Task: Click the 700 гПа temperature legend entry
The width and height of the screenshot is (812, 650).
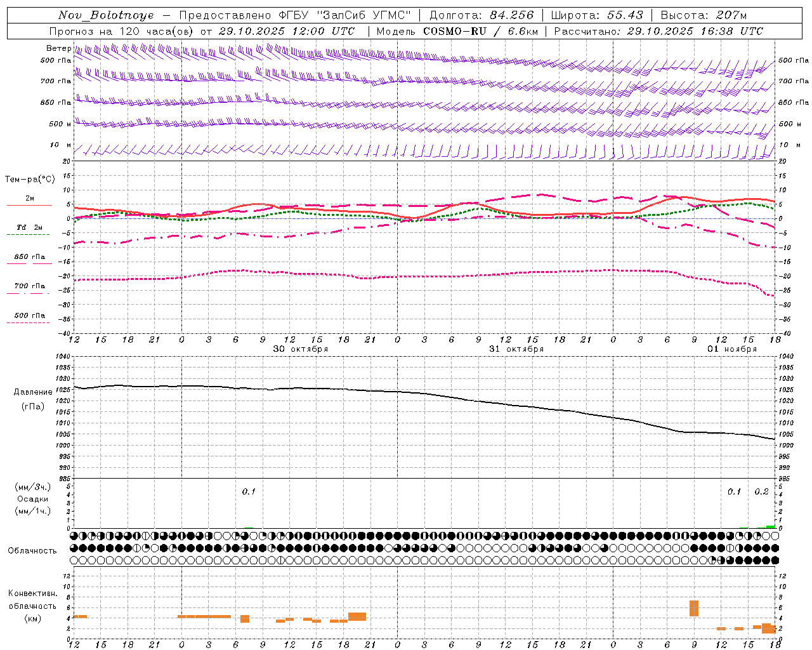Action: 29,288
